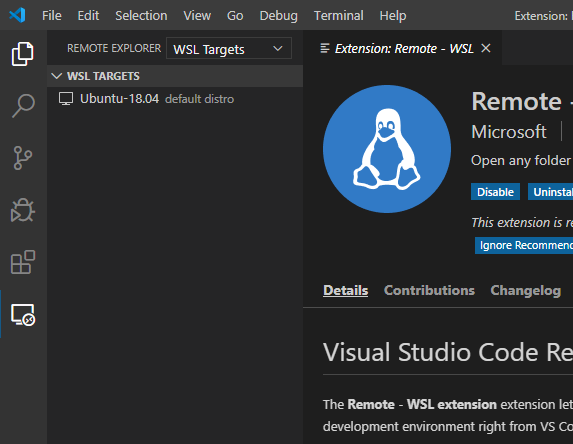
Task: Switch to the Details tab
Action: pyautogui.click(x=345, y=290)
